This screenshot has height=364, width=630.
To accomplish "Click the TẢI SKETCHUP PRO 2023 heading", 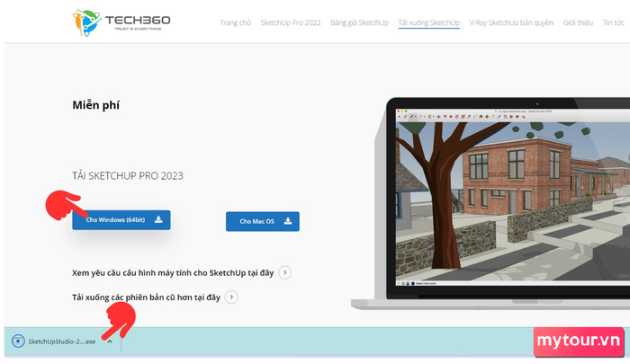I will (x=128, y=176).
